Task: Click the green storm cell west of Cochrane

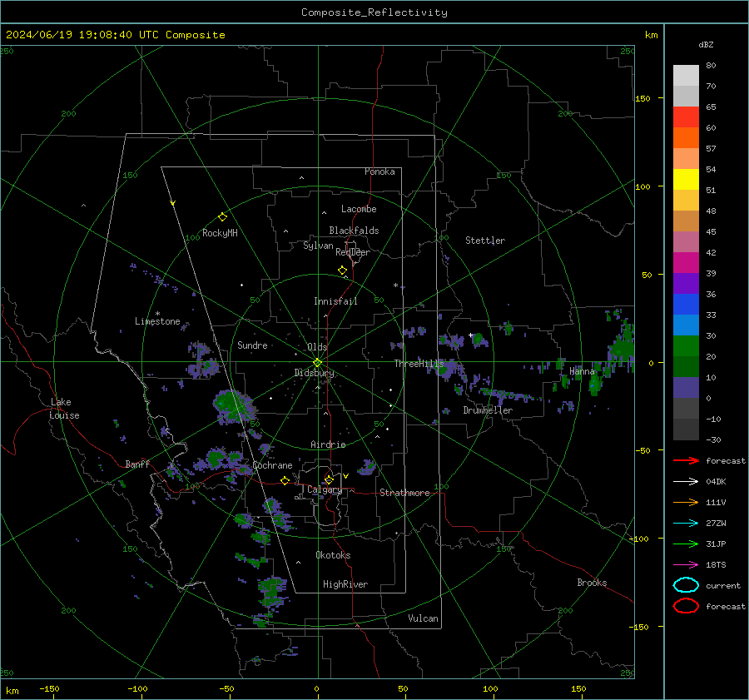Action: click(216, 459)
